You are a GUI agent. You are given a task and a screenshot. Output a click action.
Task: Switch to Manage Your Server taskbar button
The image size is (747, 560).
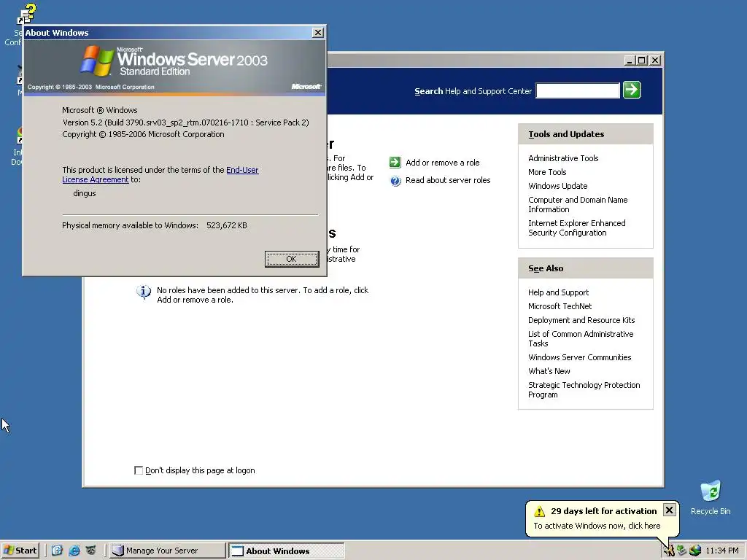(x=168, y=551)
